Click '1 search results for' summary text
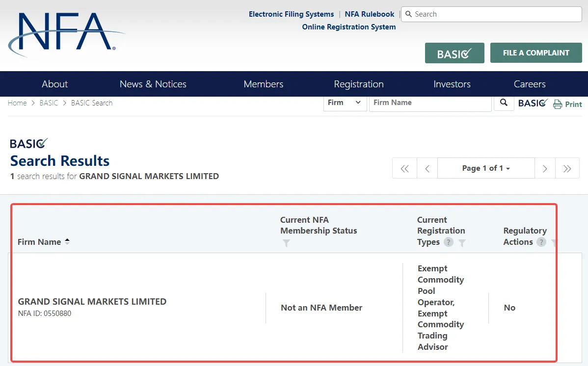 [43, 176]
